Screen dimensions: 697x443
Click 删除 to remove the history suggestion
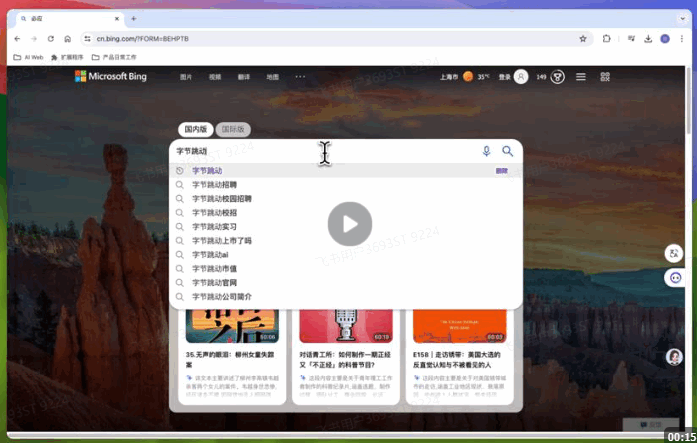(501, 171)
